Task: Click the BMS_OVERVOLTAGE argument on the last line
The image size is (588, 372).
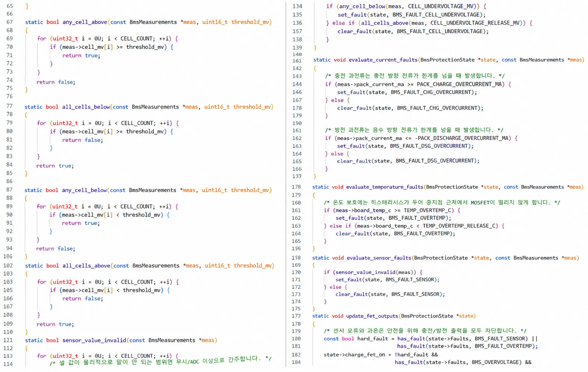Action: point(496,362)
